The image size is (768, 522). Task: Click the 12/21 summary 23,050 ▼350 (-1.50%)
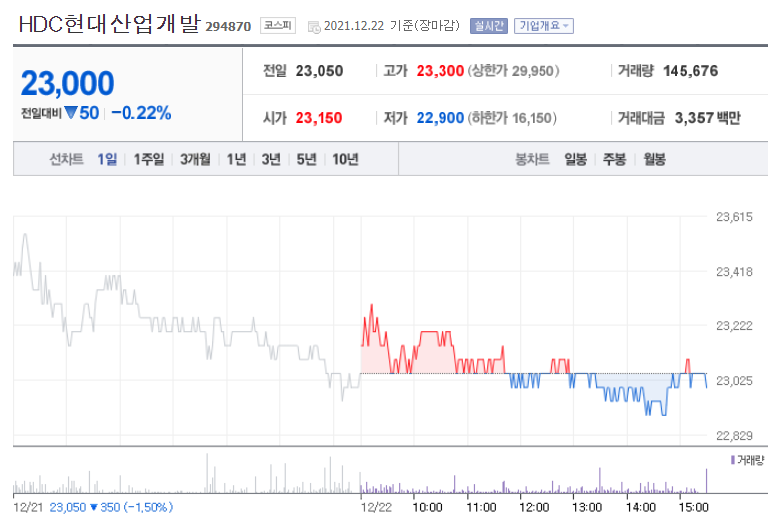[x=111, y=507]
